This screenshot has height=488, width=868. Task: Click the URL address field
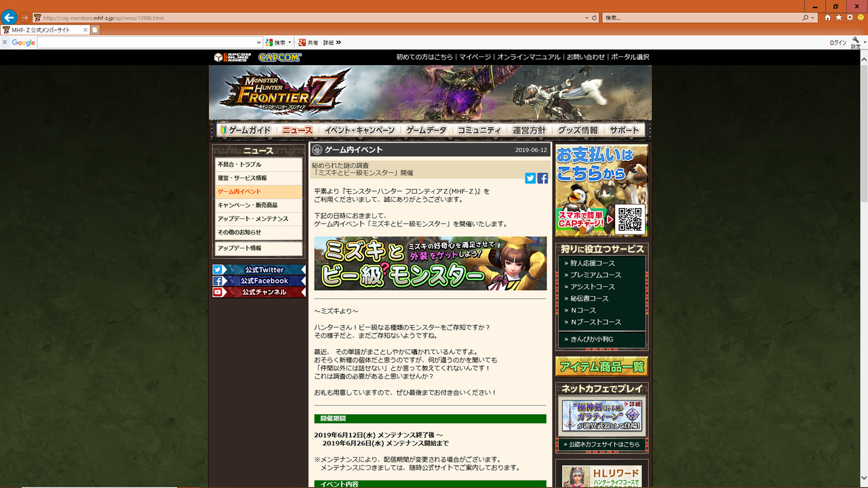(x=309, y=18)
